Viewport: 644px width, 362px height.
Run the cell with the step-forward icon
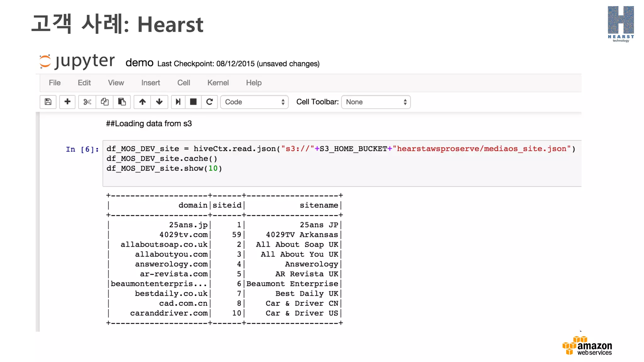point(178,102)
